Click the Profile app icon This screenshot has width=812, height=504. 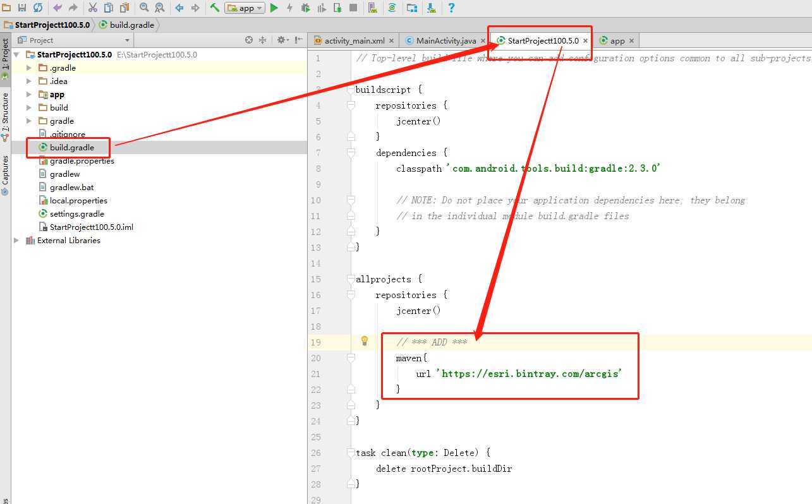(x=322, y=8)
